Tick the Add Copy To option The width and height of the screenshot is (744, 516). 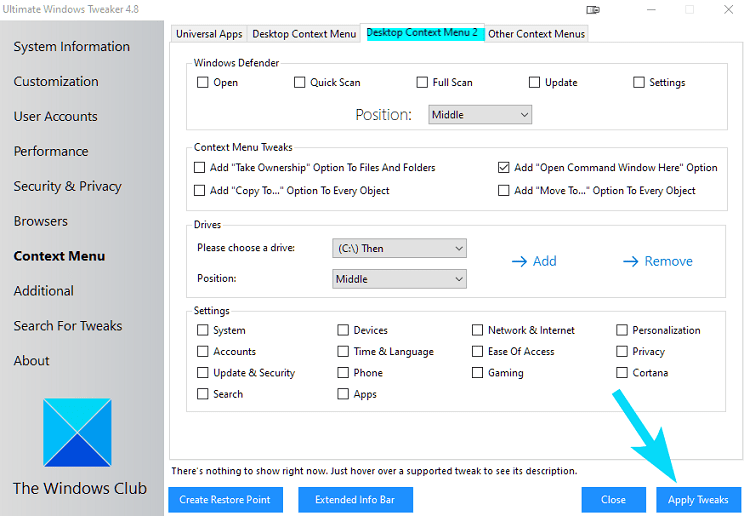pyautogui.click(x=199, y=190)
